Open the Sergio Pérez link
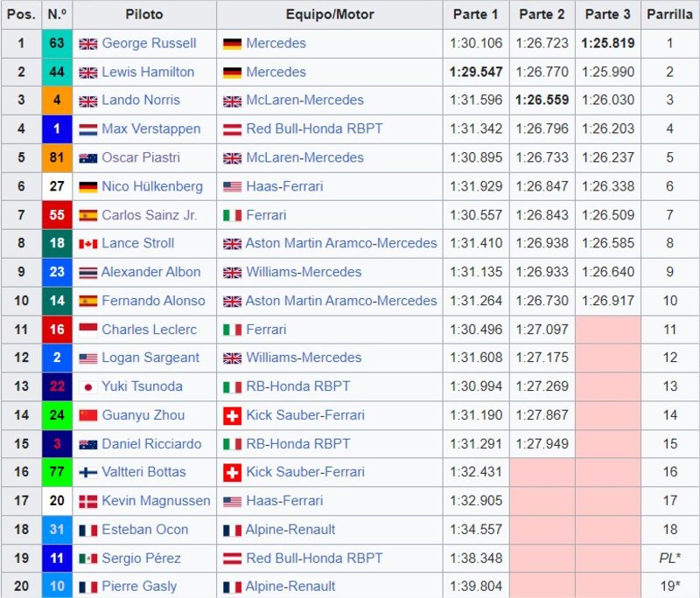Viewport: 700px width, 598px height. coord(141,559)
